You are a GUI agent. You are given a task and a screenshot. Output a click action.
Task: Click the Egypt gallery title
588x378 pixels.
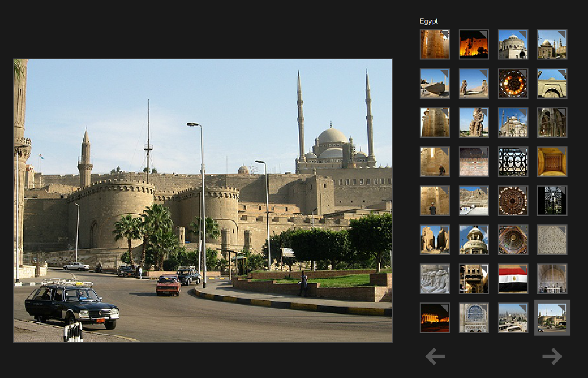tap(429, 21)
